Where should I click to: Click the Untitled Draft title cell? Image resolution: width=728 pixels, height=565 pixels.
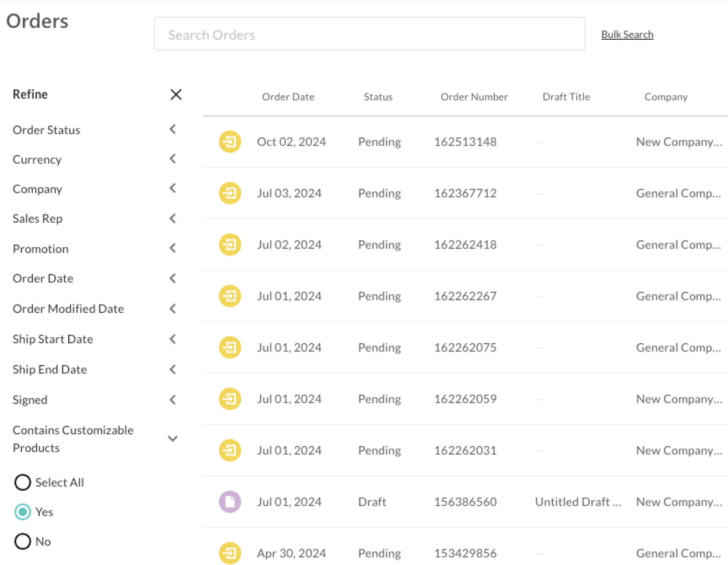pyautogui.click(x=578, y=502)
